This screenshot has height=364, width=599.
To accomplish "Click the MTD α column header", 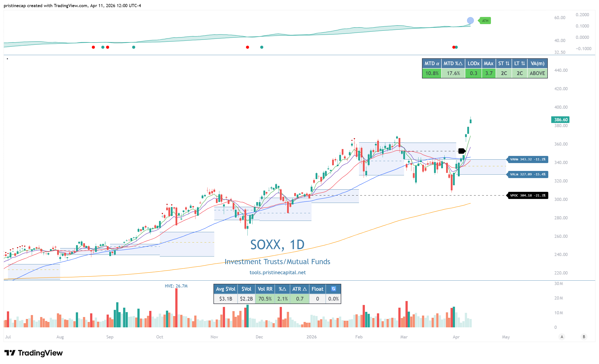I will coord(432,63).
